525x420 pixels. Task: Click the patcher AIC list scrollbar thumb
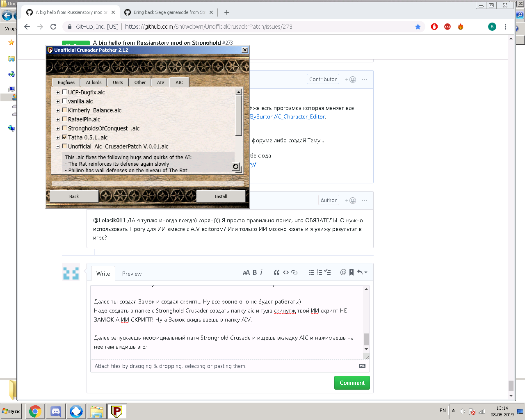pos(239,116)
